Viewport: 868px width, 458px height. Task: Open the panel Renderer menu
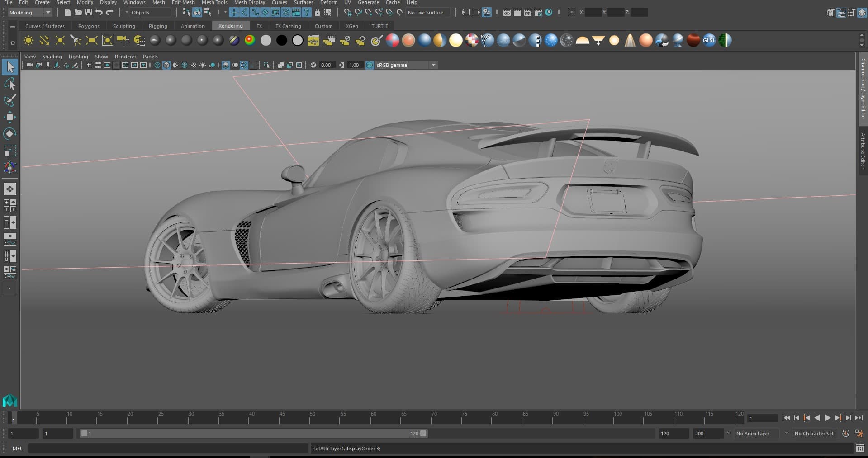point(125,57)
